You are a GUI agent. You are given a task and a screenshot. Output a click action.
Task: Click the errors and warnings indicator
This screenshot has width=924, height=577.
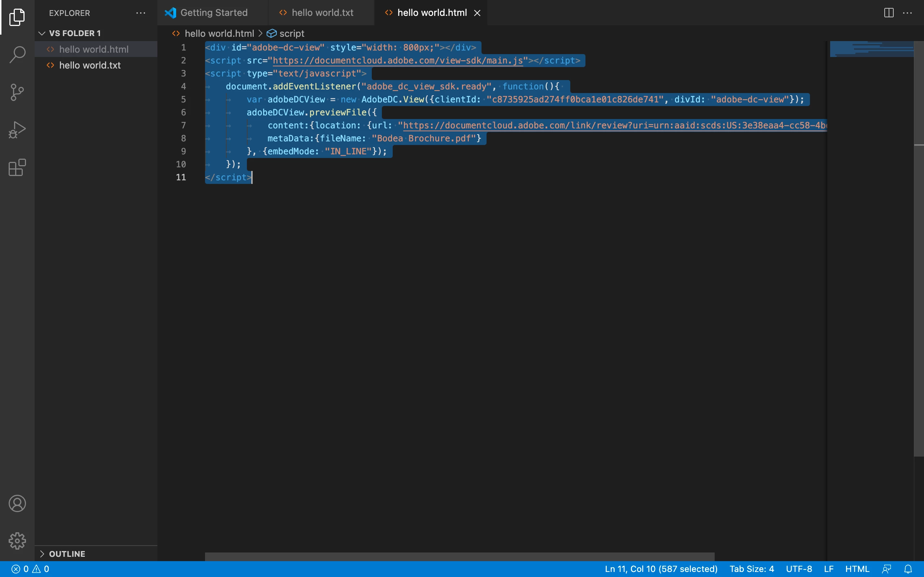tap(31, 569)
